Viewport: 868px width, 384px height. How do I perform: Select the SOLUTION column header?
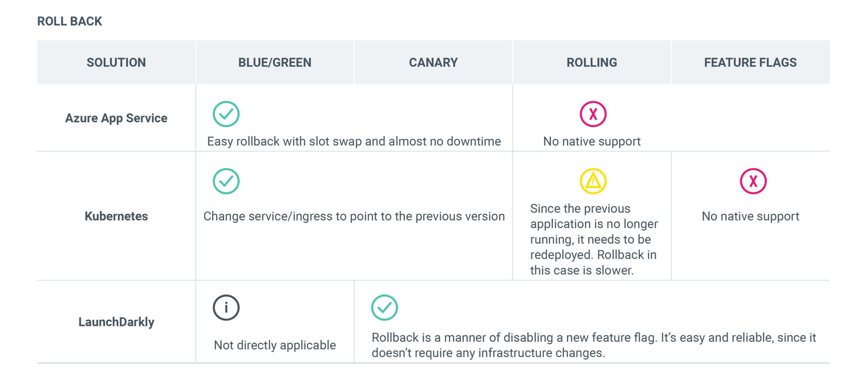[116, 62]
